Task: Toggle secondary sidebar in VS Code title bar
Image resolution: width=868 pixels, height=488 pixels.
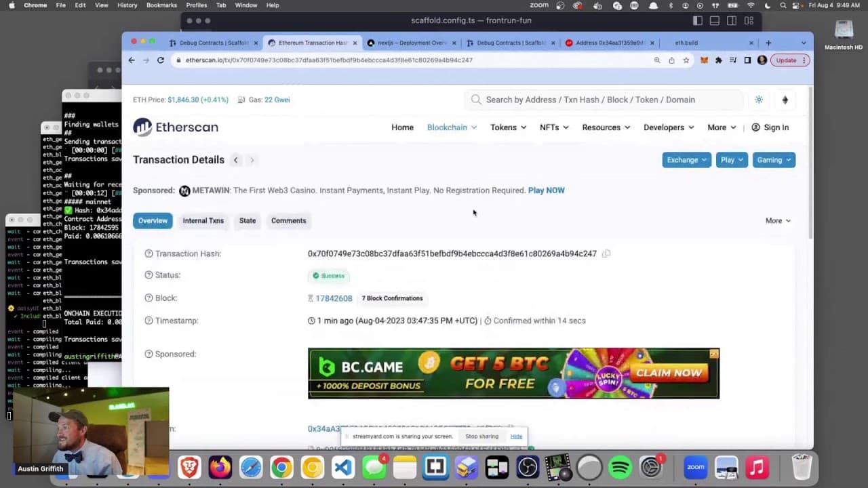Action: 732,21
